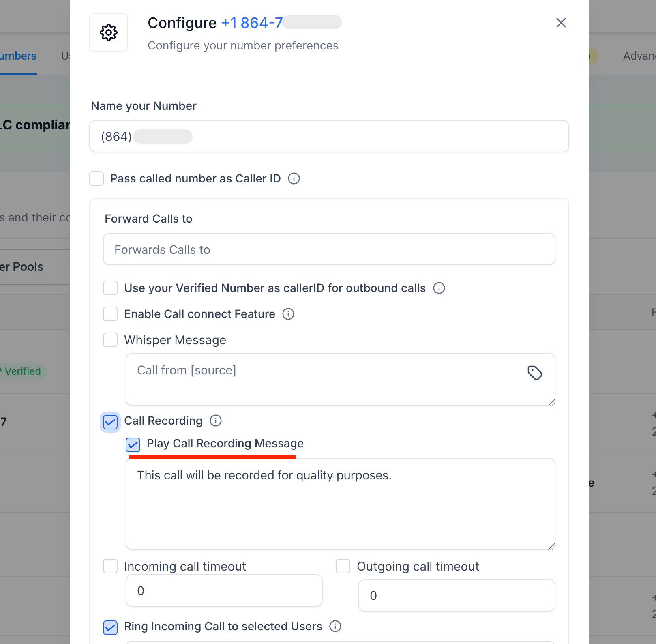Disable Call Recording
This screenshot has width=656, height=644.
pos(110,422)
